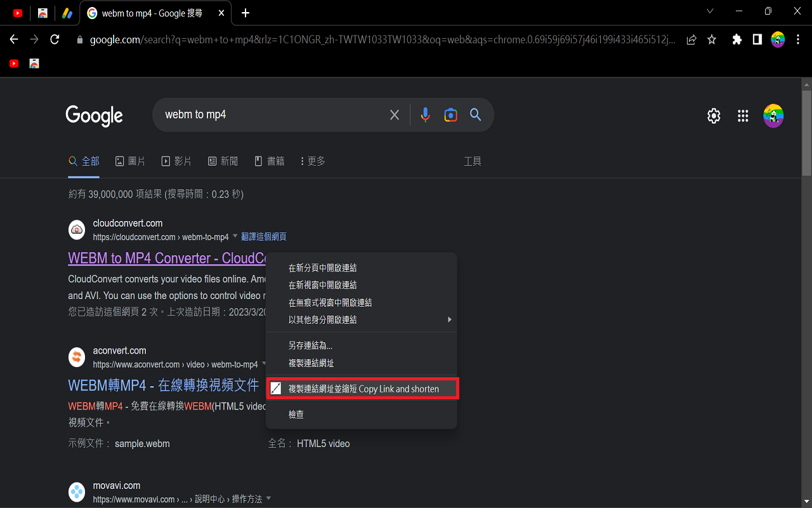Open Chrome three-dot menu

(797, 39)
